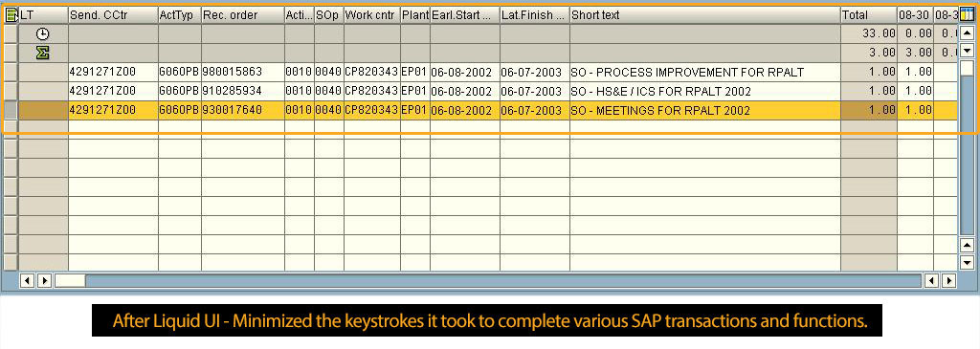Viewport: 980px width, 349px height.
Task: Click the left horizontal scroll left arrow
Action: [27, 281]
